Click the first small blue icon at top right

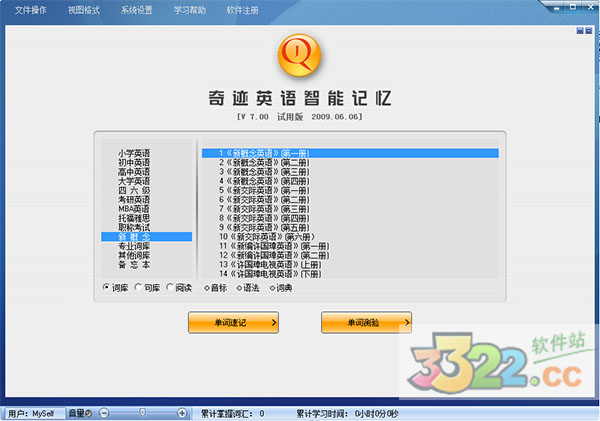pyautogui.click(x=580, y=31)
